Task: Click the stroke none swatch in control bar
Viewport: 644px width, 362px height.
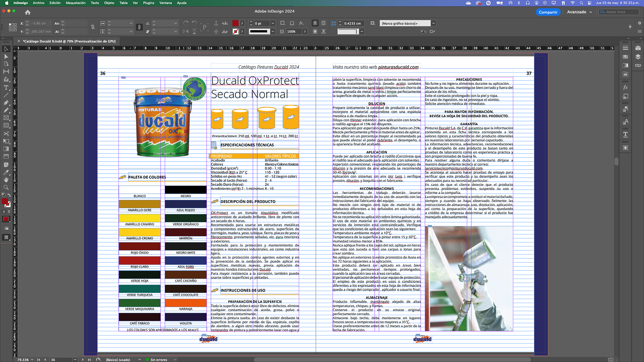Action: (235, 32)
